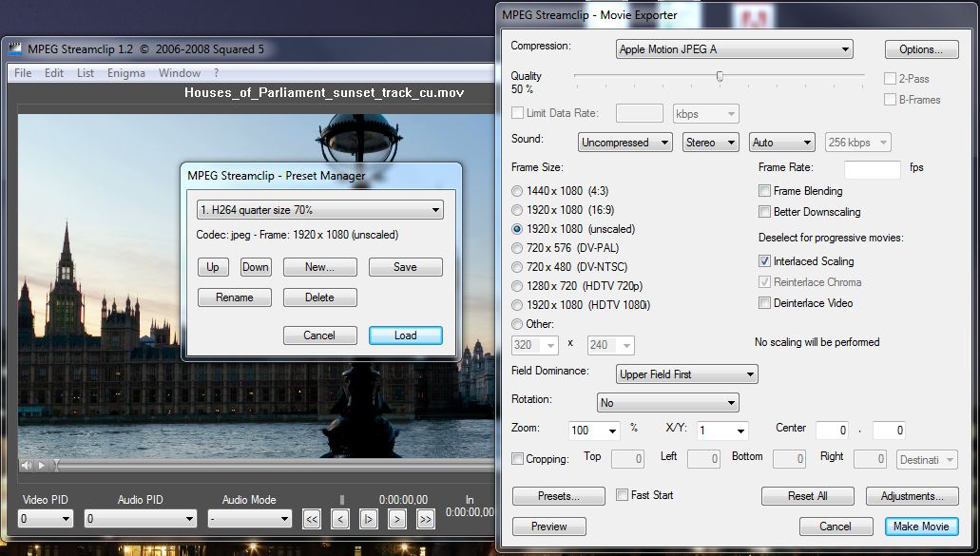Open the Compression codec dropdown
The width and height of the screenshot is (980, 556).
click(735, 49)
